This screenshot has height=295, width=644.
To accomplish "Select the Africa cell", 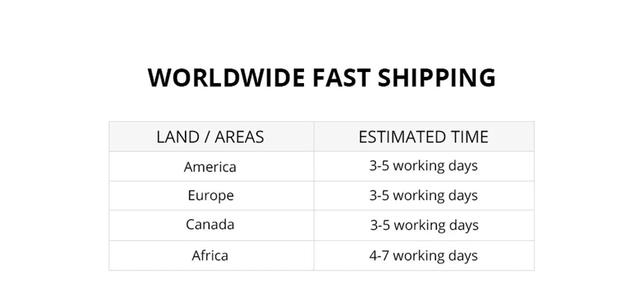I will click(210, 256).
